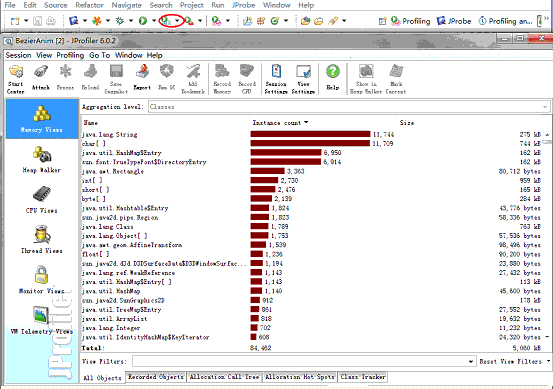Open VM Telemetry Views in sidebar
The height and width of the screenshot is (389, 553).
coord(42,321)
